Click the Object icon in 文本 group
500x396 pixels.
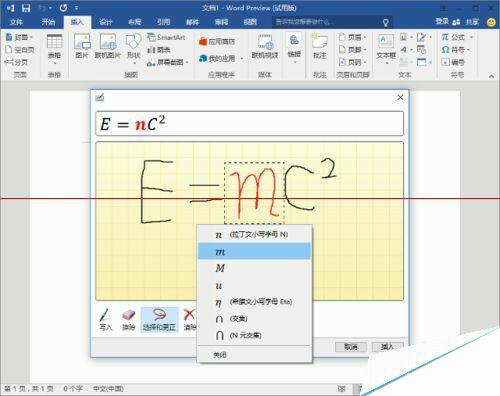click(423, 62)
